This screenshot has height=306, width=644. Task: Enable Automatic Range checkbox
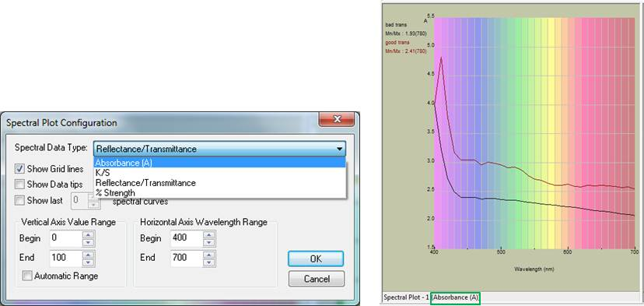pos(27,276)
